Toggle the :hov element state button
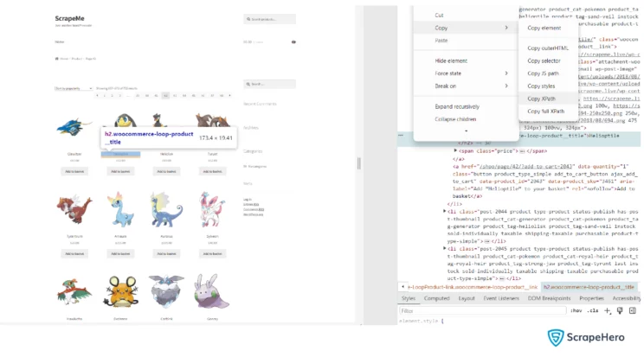This screenshot has width=644, height=357. [x=576, y=311]
